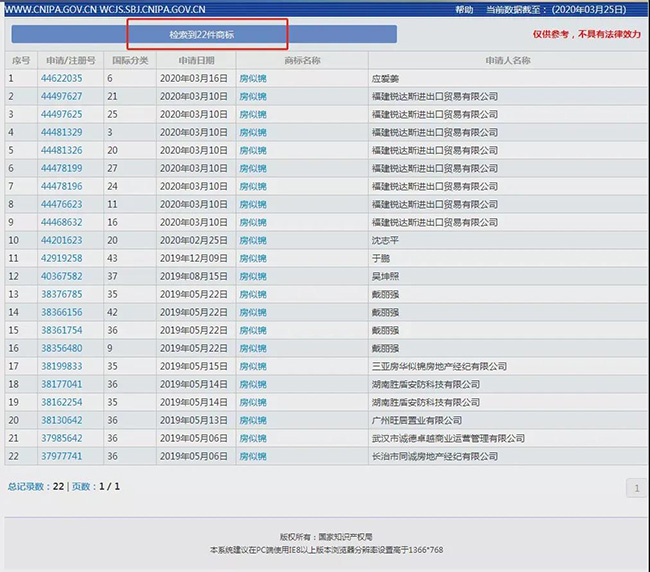650x572 pixels.
Task: Select applicant 沈志平 in row 10
Action: click(x=385, y=240)
